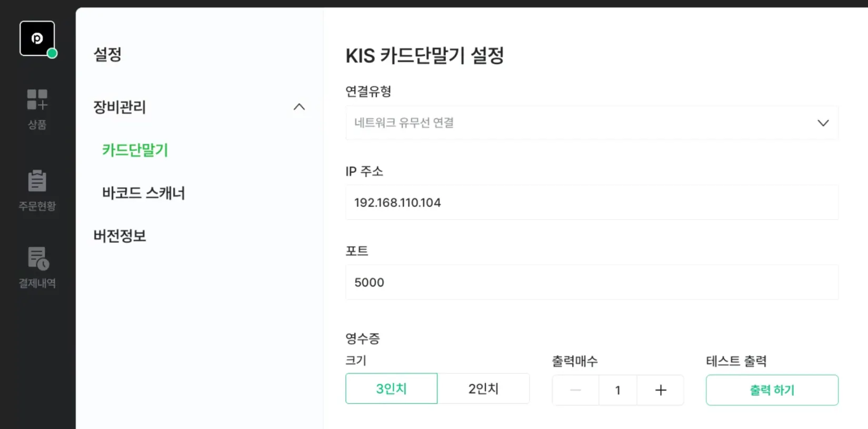
Task: Open the 결제내역 payment history icon
Action: point(37,259)
